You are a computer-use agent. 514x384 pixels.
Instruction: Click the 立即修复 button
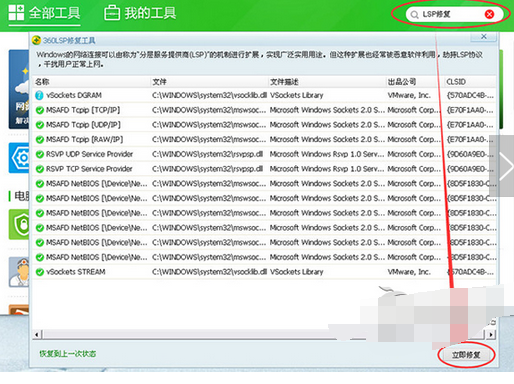coord(466,355)
